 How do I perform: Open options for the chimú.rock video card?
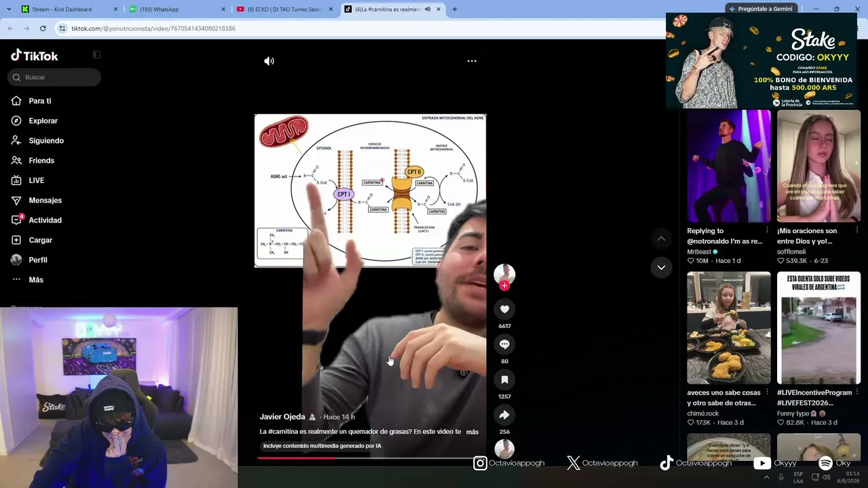767,392
